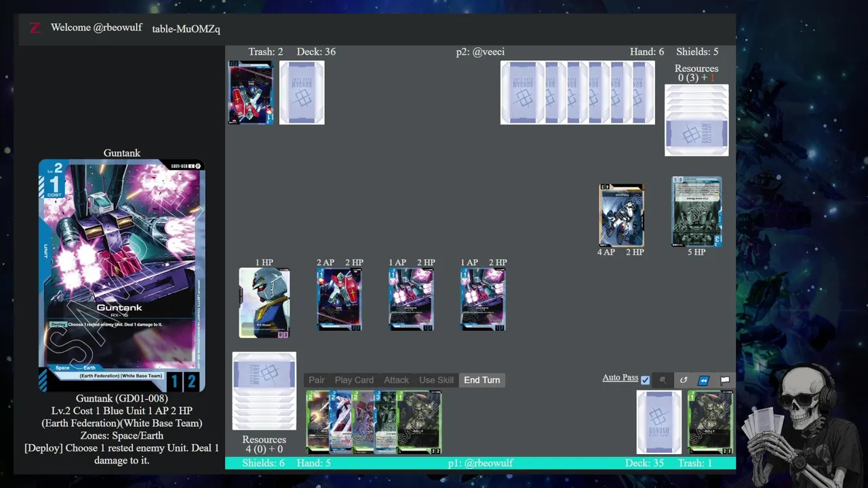Screen dimensions: 868x488
Task: Click your face-down main deck
Action: (659, 422)
